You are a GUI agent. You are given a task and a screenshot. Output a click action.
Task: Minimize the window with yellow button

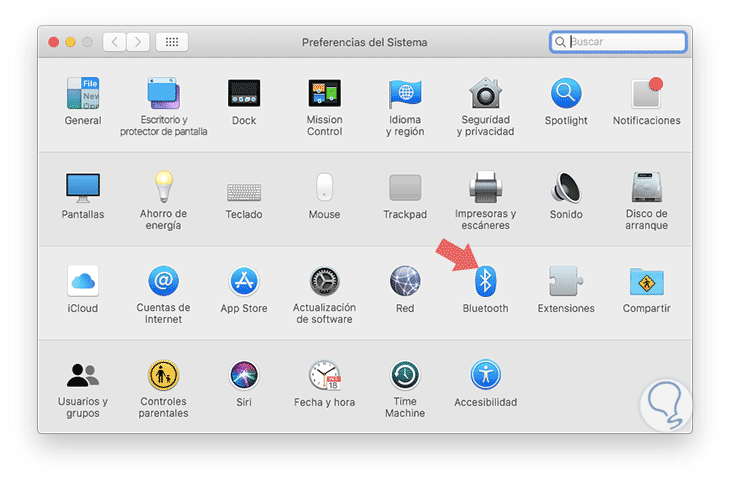coord(70,42)
